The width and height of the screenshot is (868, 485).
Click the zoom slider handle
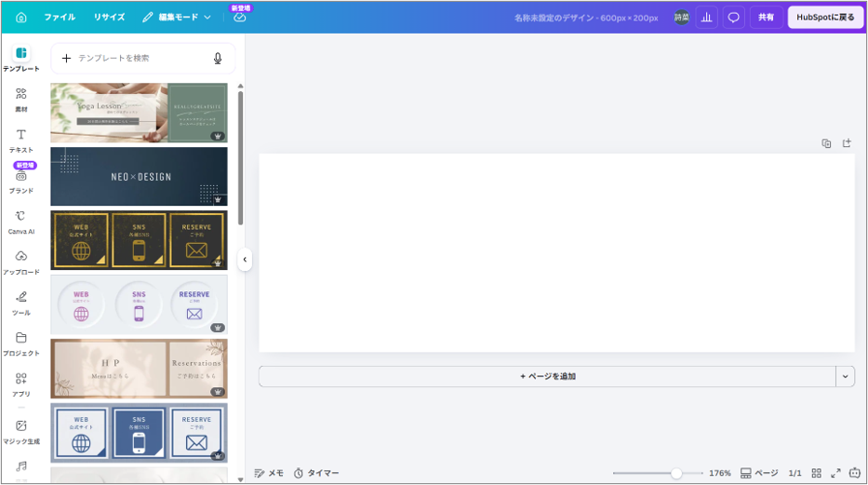676,474
